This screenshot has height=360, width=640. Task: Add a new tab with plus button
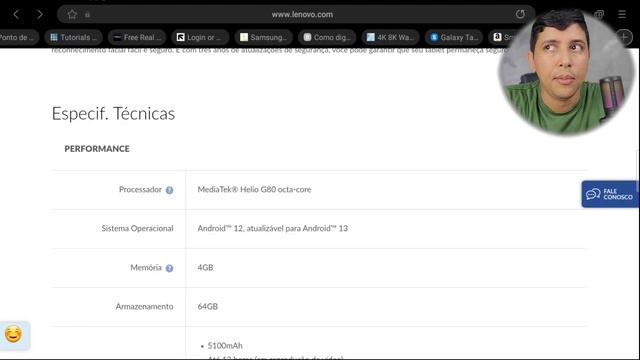(624, 37)
